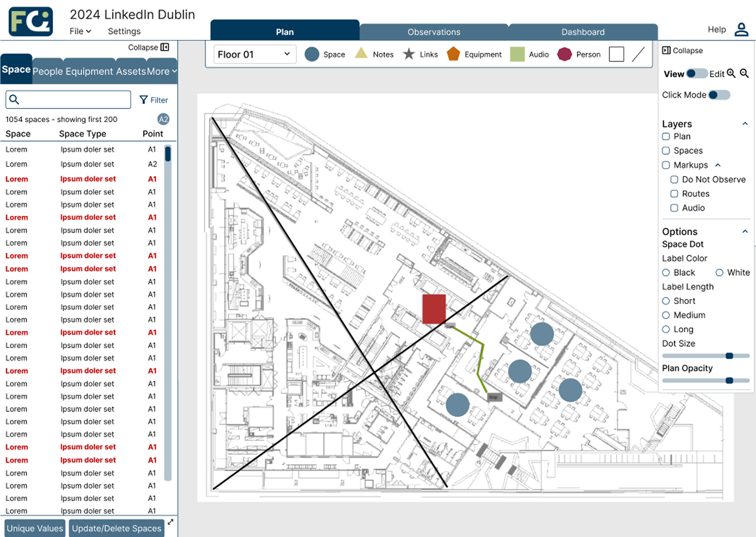Open the Floor 01 dropdown
Image resolution: width=756 pixels, height=537 pixels.
(255, 54)
